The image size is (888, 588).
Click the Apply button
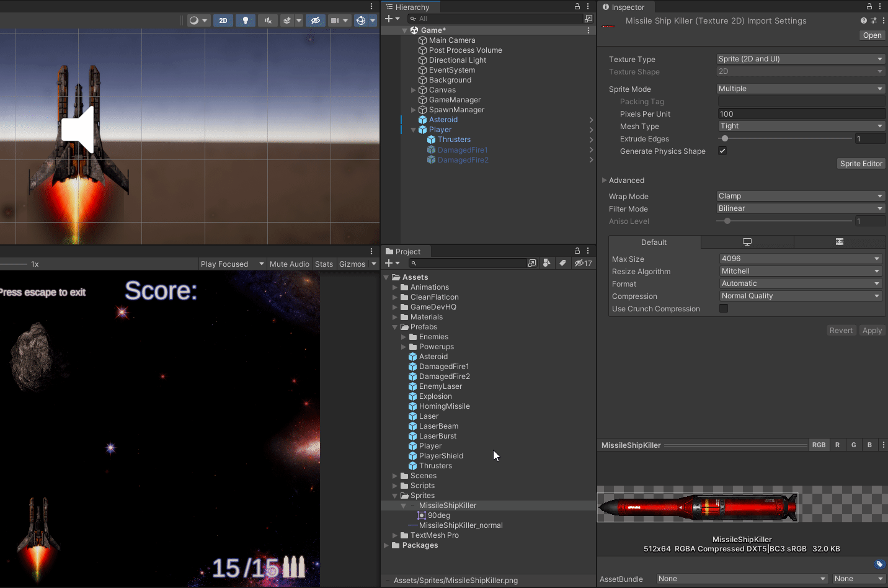[x=872, y=331]
